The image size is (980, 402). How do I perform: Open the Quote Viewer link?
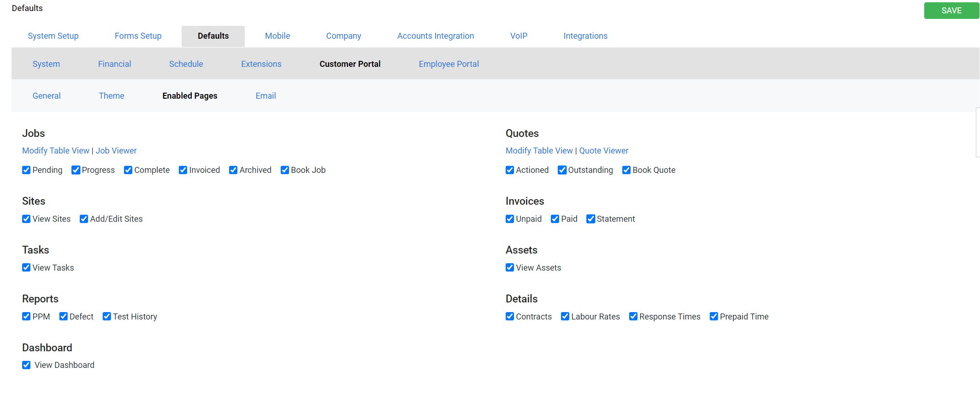pos(603,151)
